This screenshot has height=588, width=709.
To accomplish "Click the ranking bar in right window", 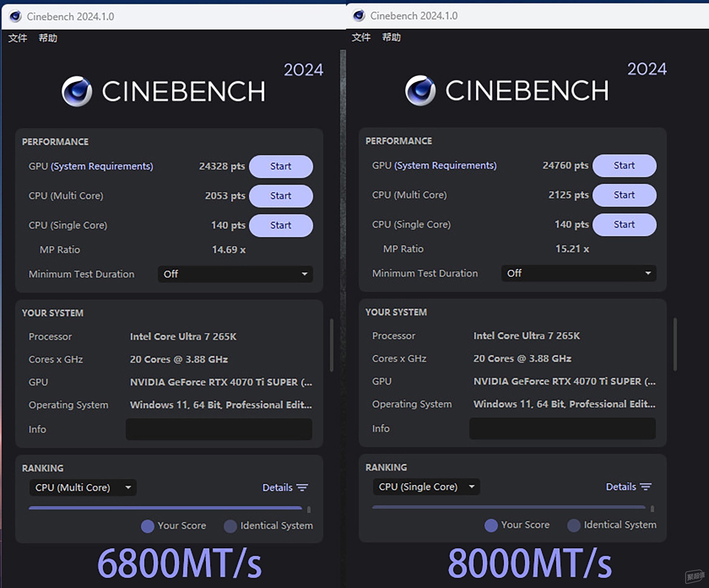I will point(509,507).
